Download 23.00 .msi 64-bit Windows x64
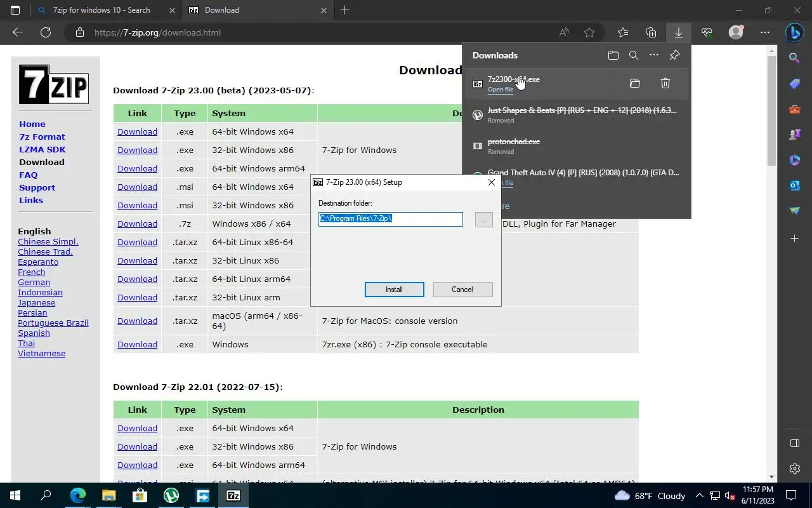 point(137,187)
